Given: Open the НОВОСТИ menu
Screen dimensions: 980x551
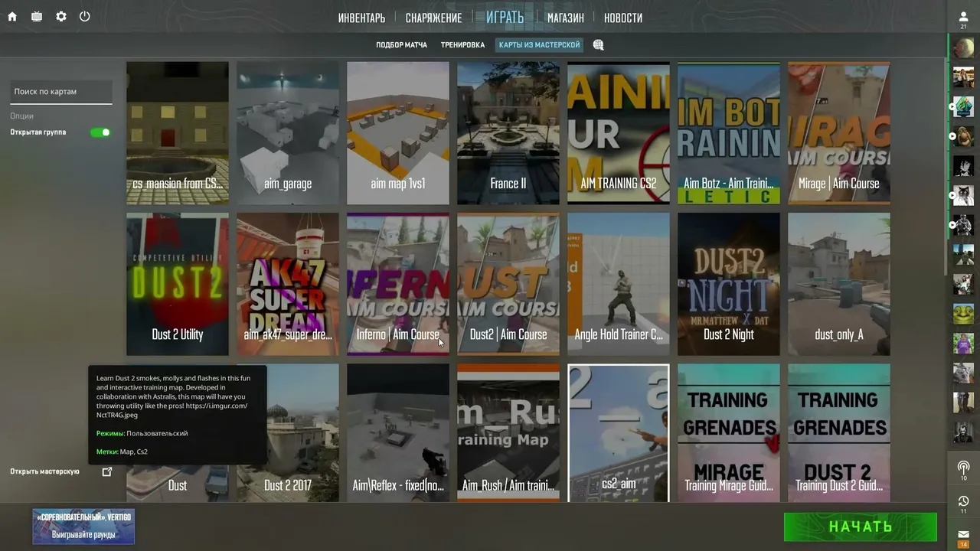Looking at the screenshot, I should pos(623,18).
